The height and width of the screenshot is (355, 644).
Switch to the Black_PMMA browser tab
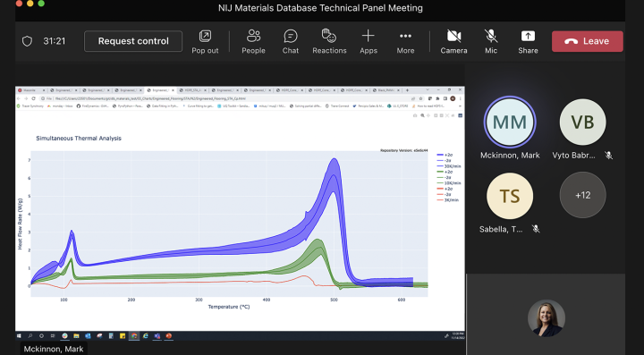[x=386, y=90]
